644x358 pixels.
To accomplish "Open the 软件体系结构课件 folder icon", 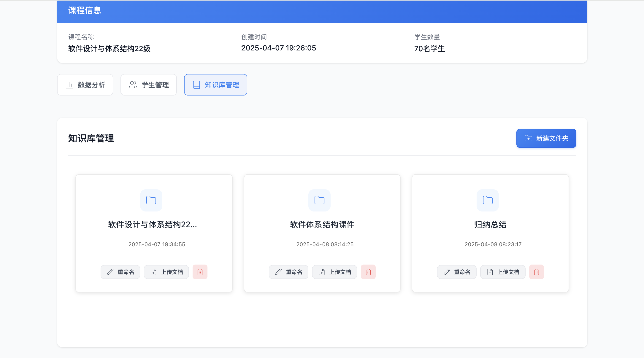I will 319,200.
